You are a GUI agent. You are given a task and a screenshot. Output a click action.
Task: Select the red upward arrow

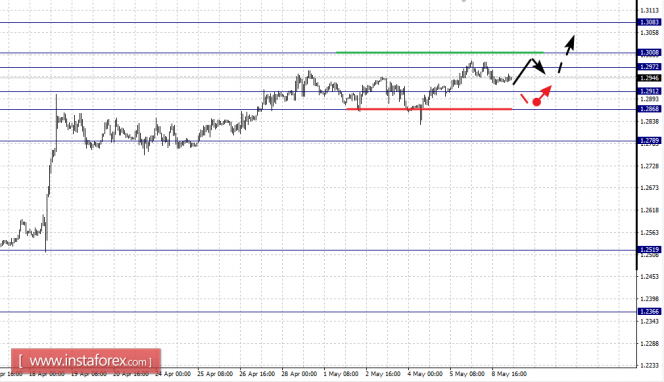545,93
